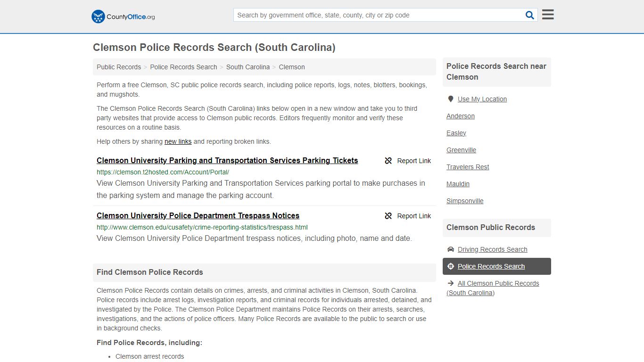The image size is (644, 362).
Task: Open Clemson University Police Trespass Notices link
Action: coord(198,215)
